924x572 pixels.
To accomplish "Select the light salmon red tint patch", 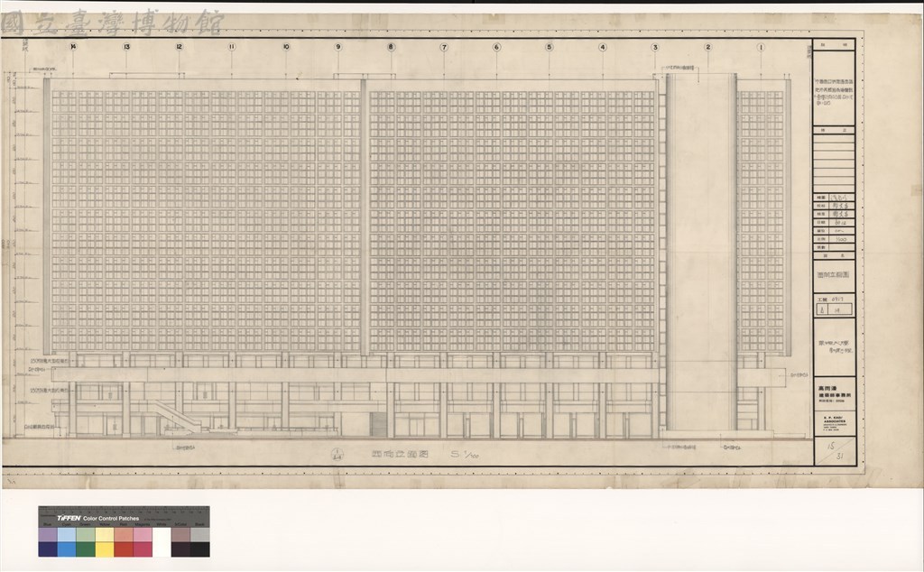I will 123,534.
